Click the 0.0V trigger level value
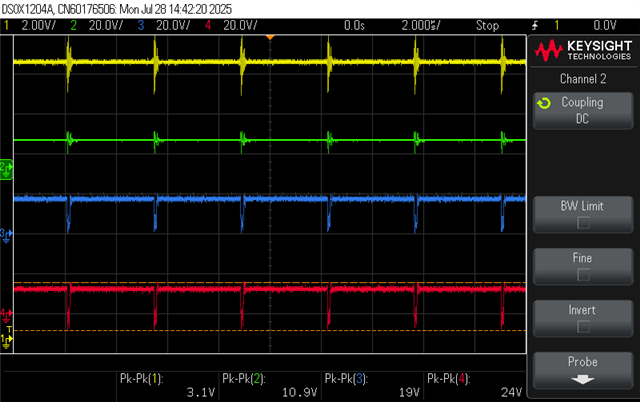 [604, 26]
